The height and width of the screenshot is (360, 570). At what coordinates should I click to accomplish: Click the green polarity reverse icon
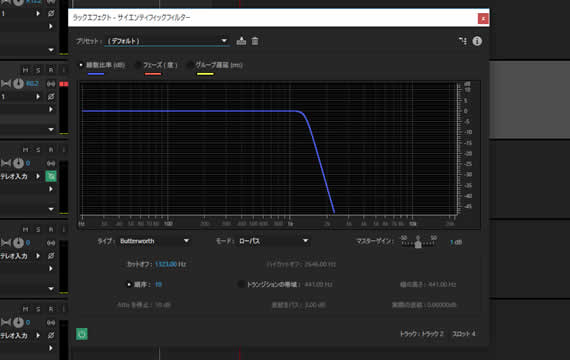(51, 176)
